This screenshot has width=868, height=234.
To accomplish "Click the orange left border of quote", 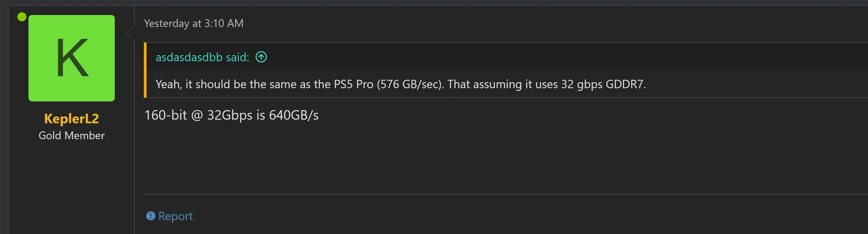I will 145,70.
